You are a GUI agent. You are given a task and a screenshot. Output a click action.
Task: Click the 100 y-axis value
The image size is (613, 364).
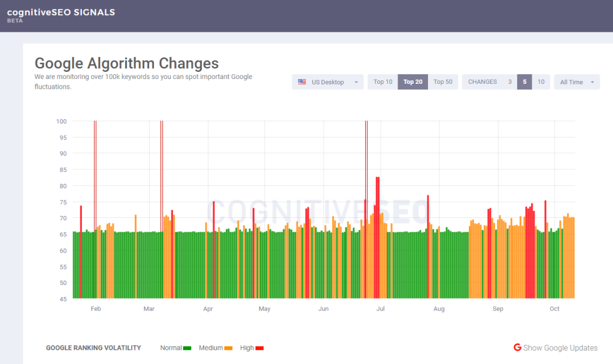pyautogui.click(x=62, y=122)
